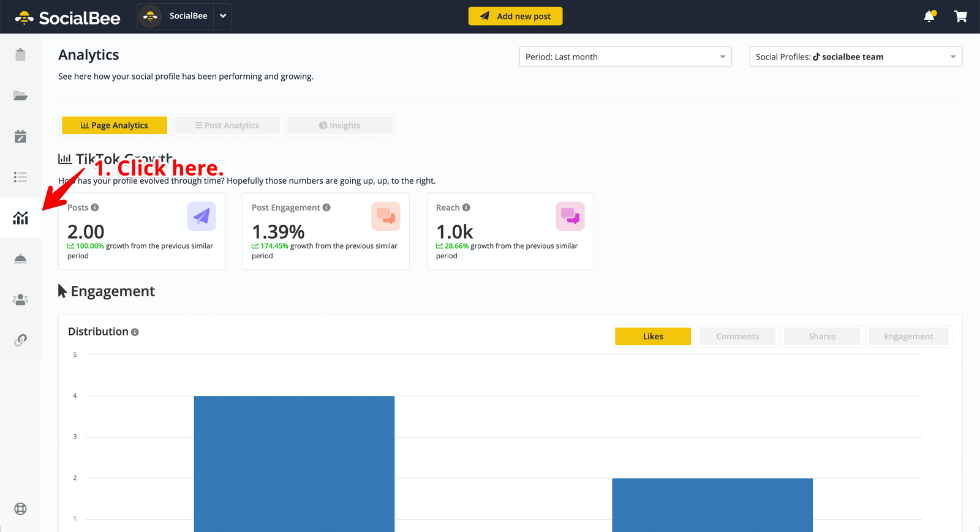Open the list view sidebar icon

20,177
